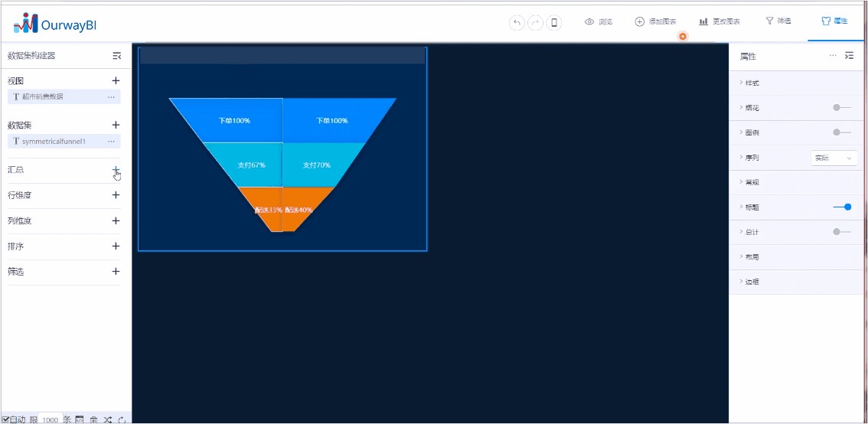Click the right 下单100% funnel segment
868x424 pixels.
pyautogui.click(x=332, y=121)
